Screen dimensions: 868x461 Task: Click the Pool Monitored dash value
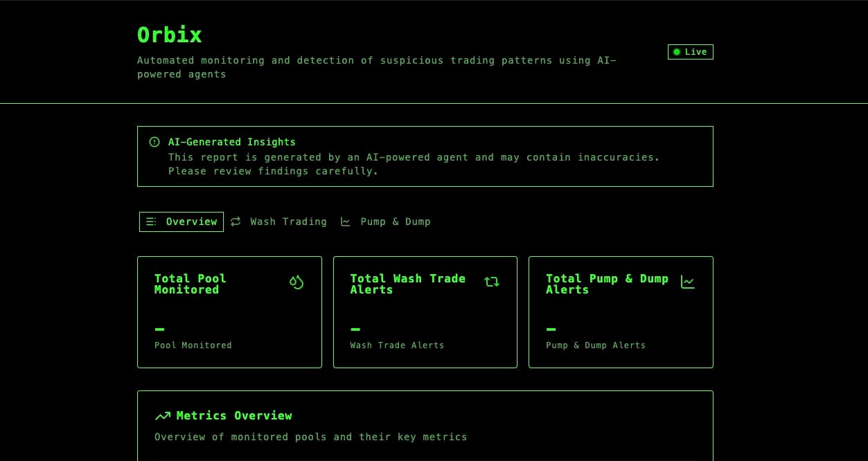pos(159,329)
